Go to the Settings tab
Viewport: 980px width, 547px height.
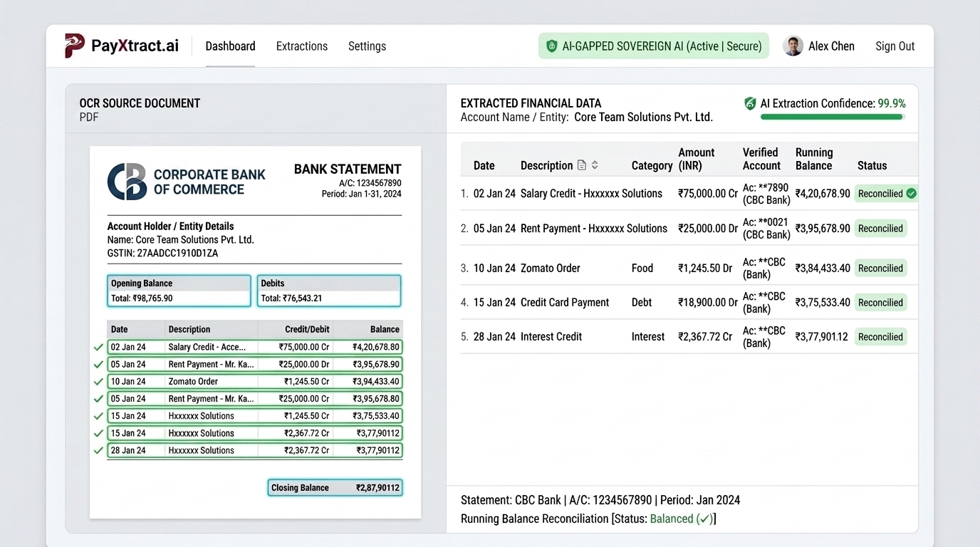coord(367,46)
